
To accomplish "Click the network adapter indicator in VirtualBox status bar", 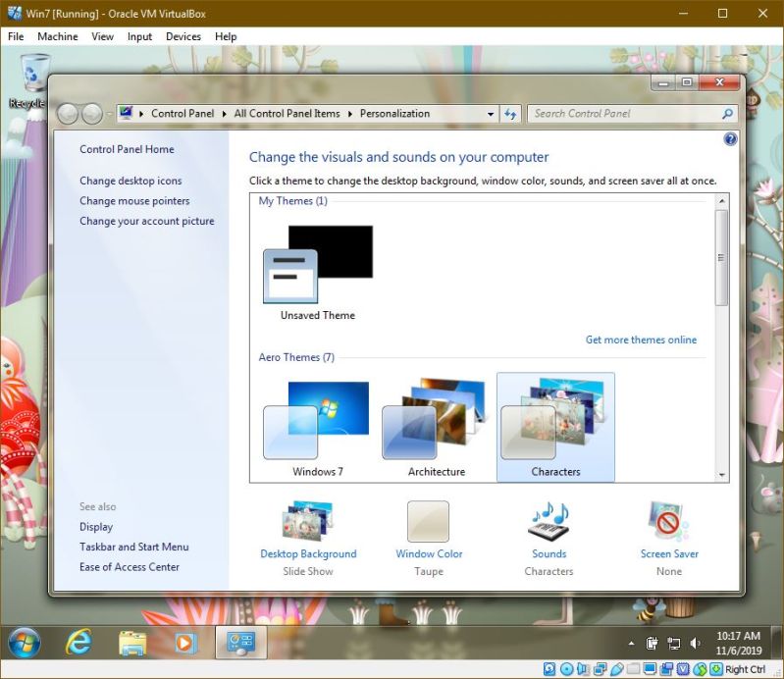I will coord(600,668).
